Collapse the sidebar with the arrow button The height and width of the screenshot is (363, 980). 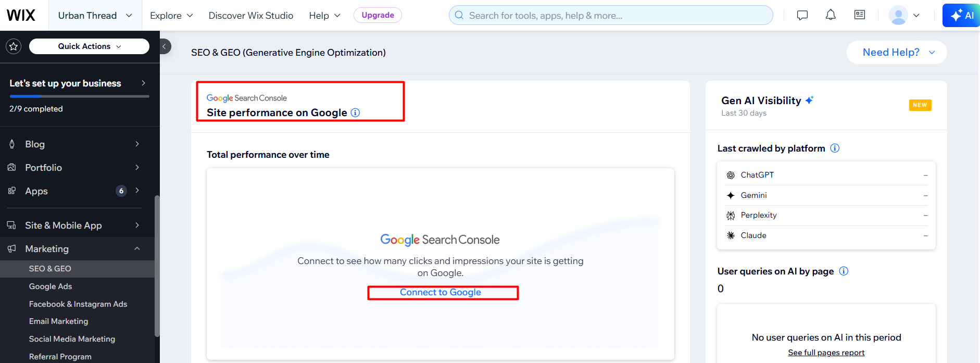[x=165, y=46]
